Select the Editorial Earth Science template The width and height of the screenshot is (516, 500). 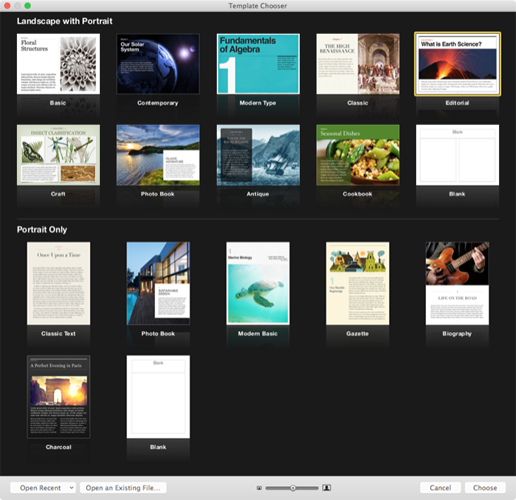click(457, 64)
